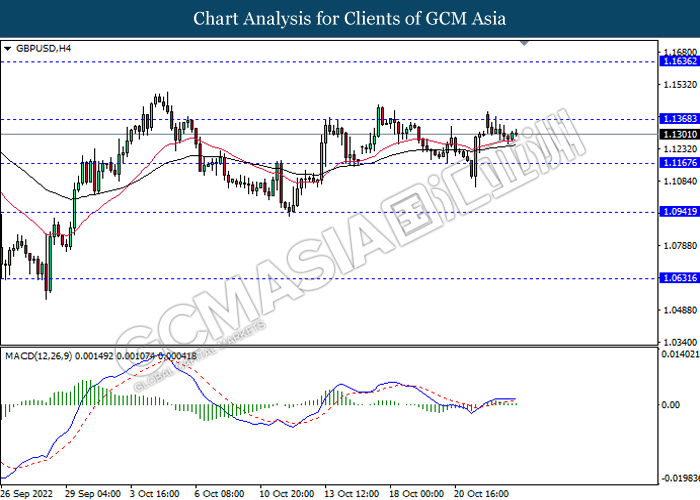Click the 1.07880 price axis value
The width and height of the screenshot is (700, 500).
(x=681, y=246)
